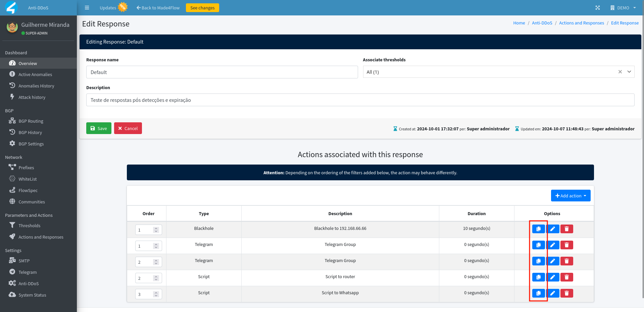Open Overview in the sidebar
This screenshot has height=312, width=644.
coord(38,63)
